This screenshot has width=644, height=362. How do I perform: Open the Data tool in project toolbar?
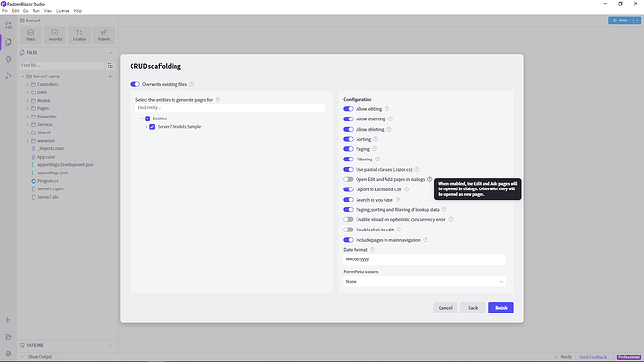31,35
